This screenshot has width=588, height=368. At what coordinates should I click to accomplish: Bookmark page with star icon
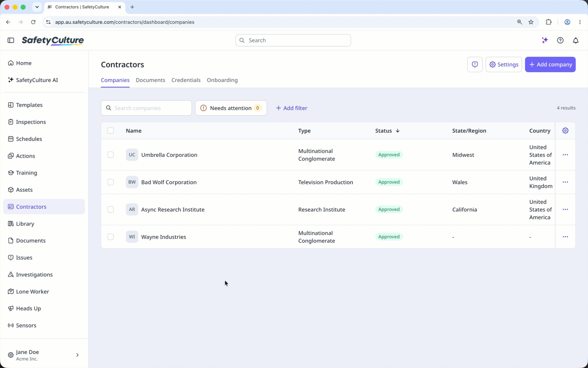[531, 22]
